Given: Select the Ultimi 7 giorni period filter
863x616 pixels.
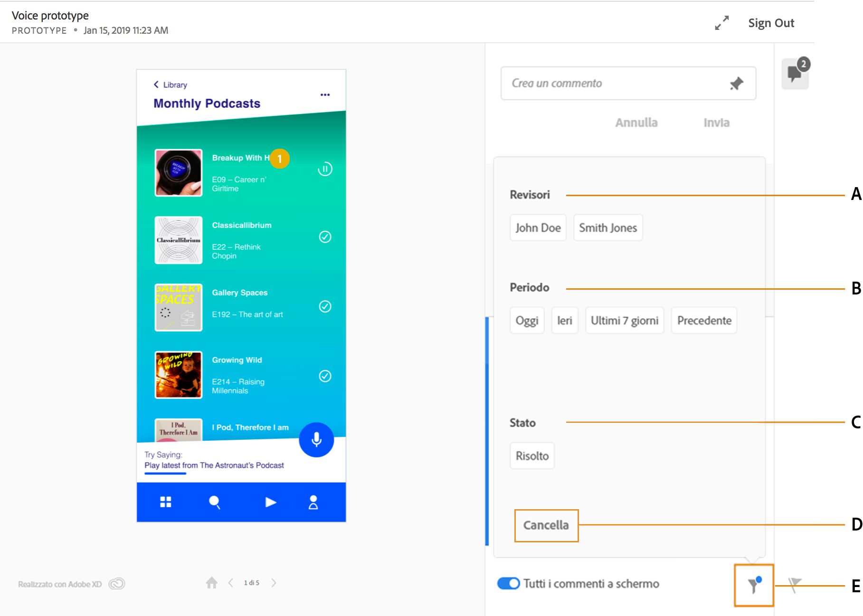Looking at the screenshot, I should (625, 320).
